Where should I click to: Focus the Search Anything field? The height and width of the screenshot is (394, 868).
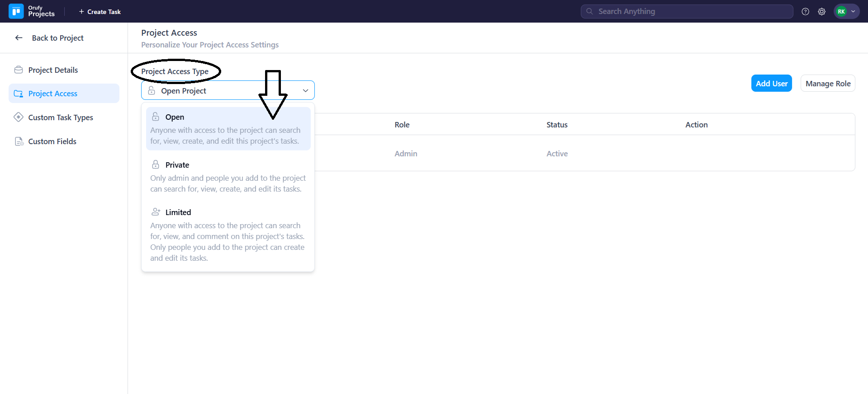[687, 12]
